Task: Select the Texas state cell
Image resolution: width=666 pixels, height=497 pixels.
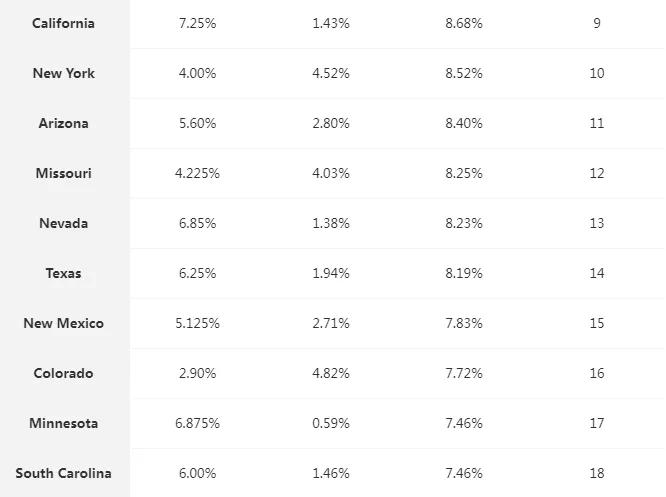Action: coord(63,273)
